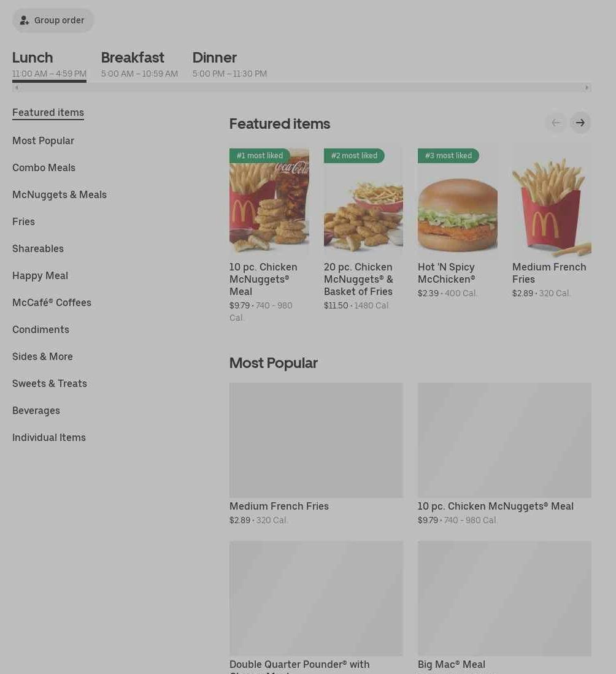
Task: Click the horizontal scrollbar track under menu tabs
Action: pyautogui.click(x=301, y=88)
